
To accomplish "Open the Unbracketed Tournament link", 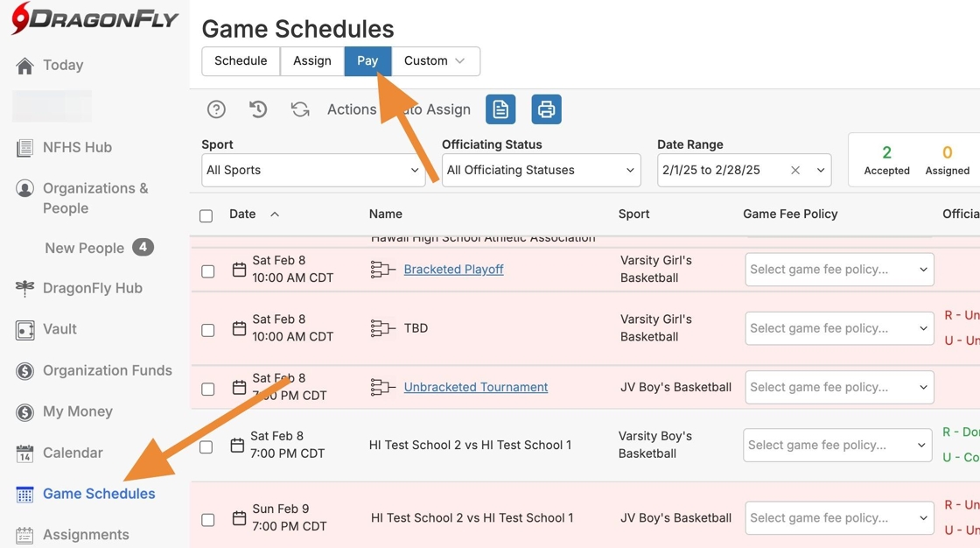I will point(475,387).
